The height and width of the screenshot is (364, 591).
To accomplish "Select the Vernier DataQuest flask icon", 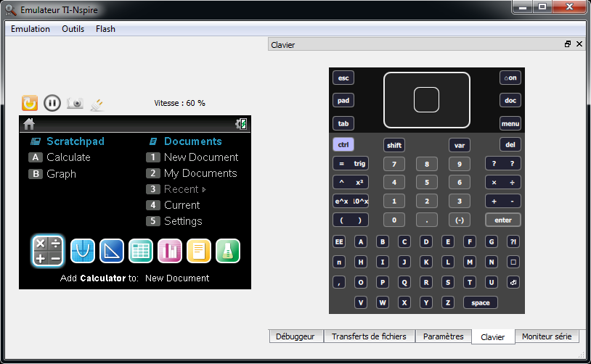I will click(228, 251).
